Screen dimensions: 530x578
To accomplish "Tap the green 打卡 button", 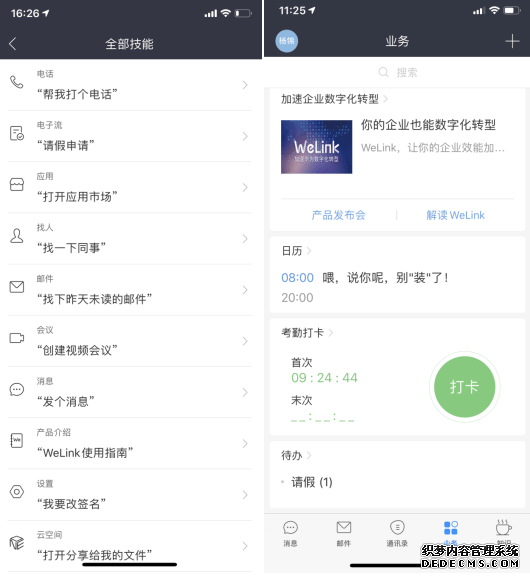I will coord(464,387).
